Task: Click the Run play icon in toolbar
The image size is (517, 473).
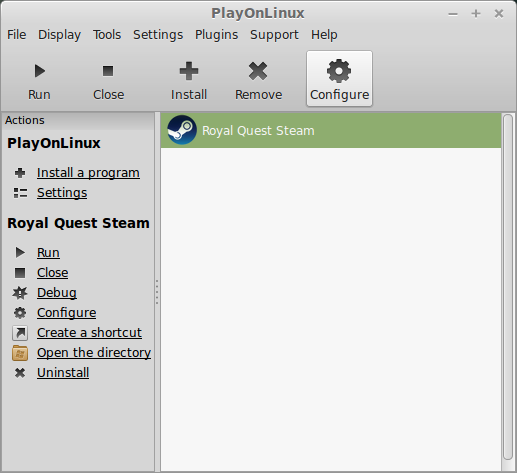Action: (40, 71)
